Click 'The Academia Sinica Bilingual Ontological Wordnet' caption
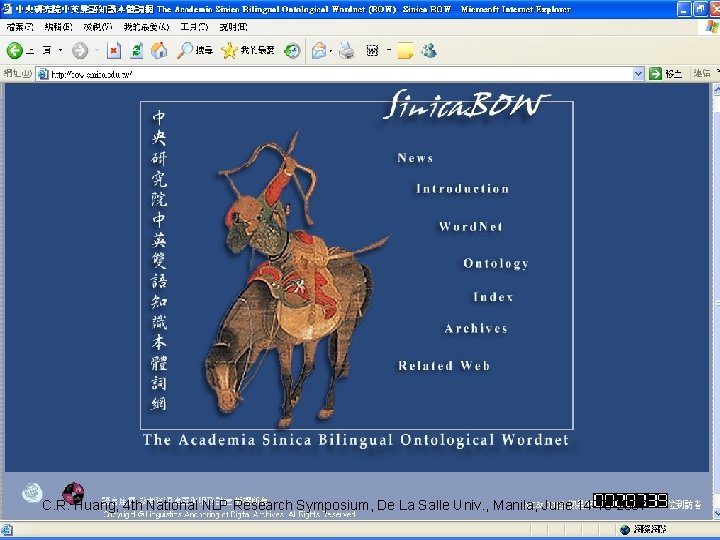 tap(356, 440)
